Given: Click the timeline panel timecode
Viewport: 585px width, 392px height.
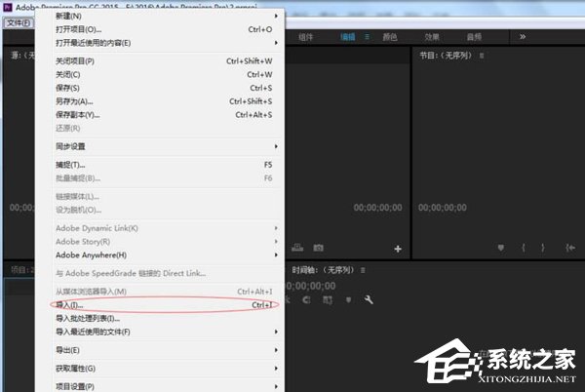Looking at the screenshot, I should pos(310,286).
